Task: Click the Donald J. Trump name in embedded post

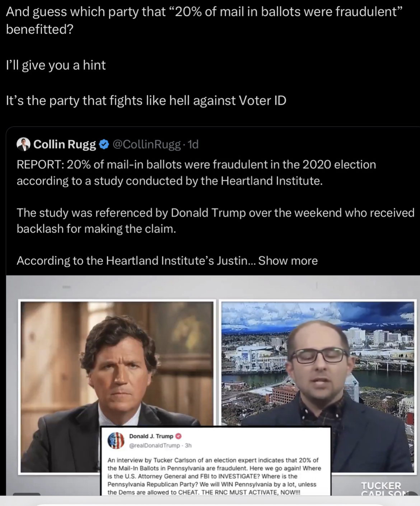Action: click(x=151, y=436)
